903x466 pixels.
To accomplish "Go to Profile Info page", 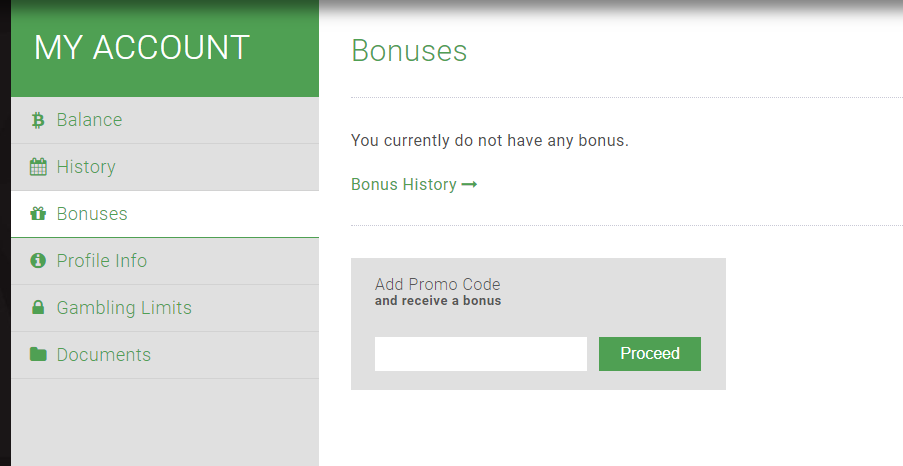I will pyautogui.click(x=165, y=261).
